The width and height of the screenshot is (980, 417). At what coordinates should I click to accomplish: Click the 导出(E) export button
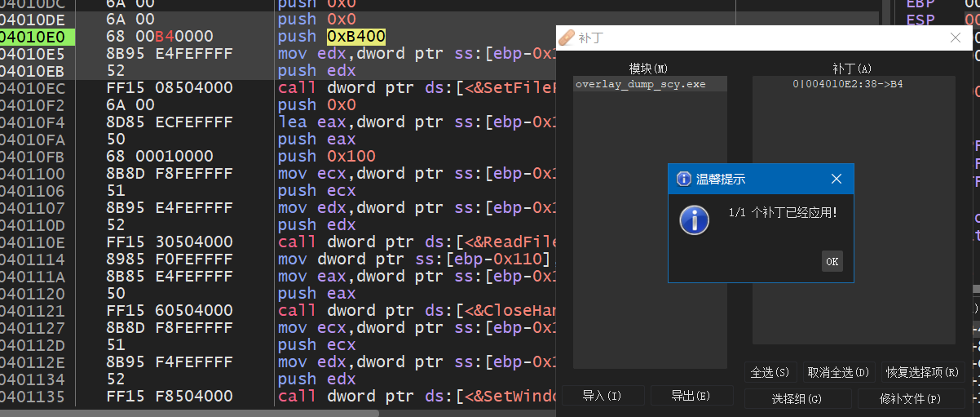[691, 396]
